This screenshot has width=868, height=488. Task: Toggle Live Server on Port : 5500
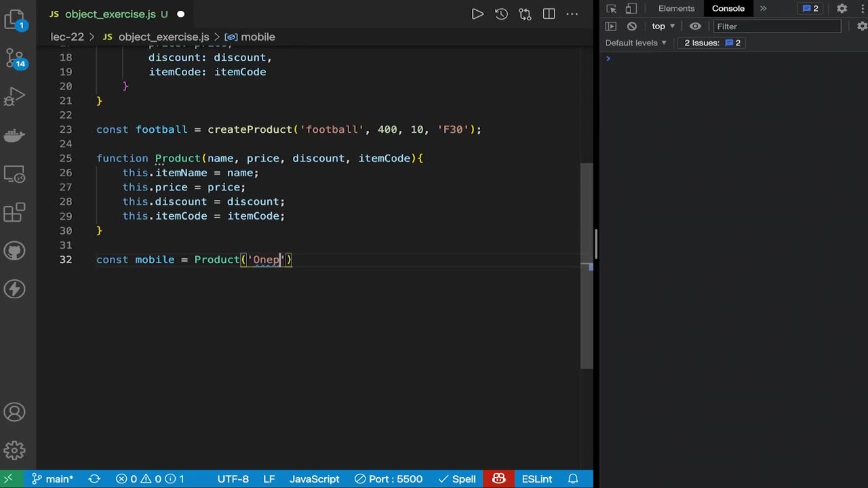(389, 479)
